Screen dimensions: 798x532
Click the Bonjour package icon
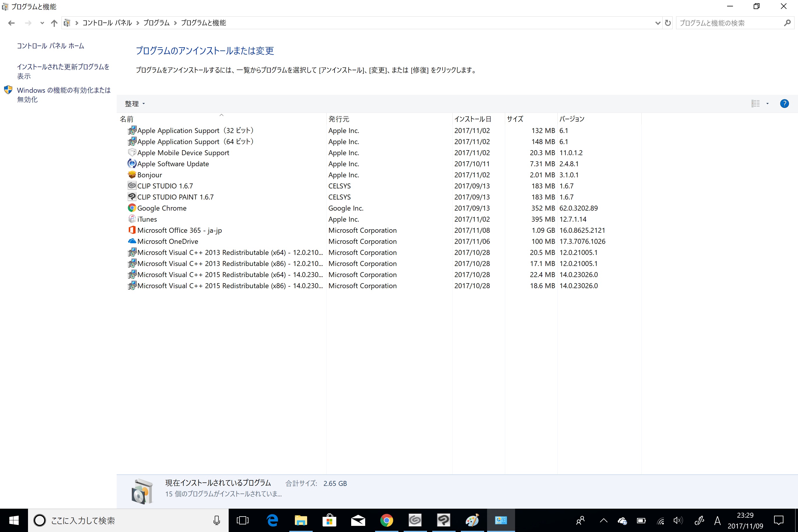click(132, 175)
